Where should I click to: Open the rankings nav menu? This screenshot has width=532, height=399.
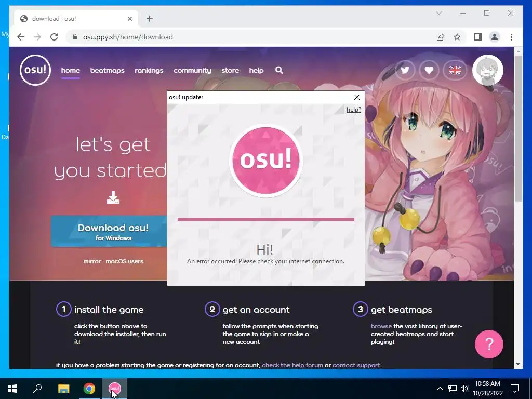pos(149,70)
